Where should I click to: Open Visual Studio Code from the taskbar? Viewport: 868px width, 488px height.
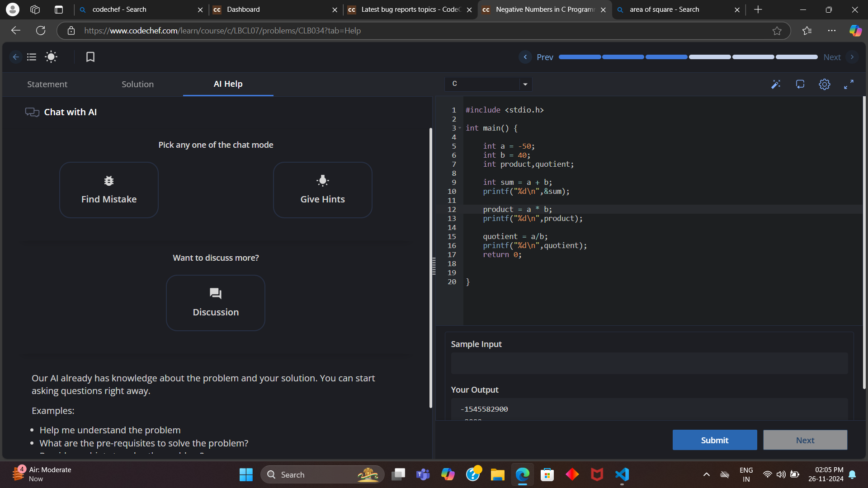click(621, 474)
